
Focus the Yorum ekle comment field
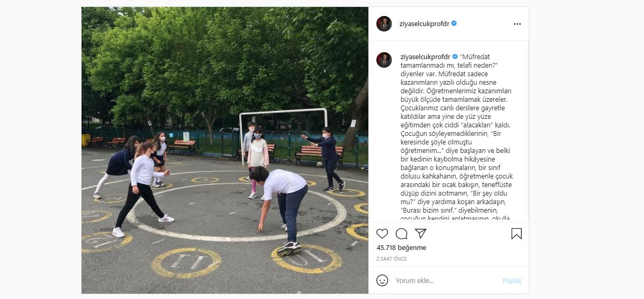click(x=445, y=281)
